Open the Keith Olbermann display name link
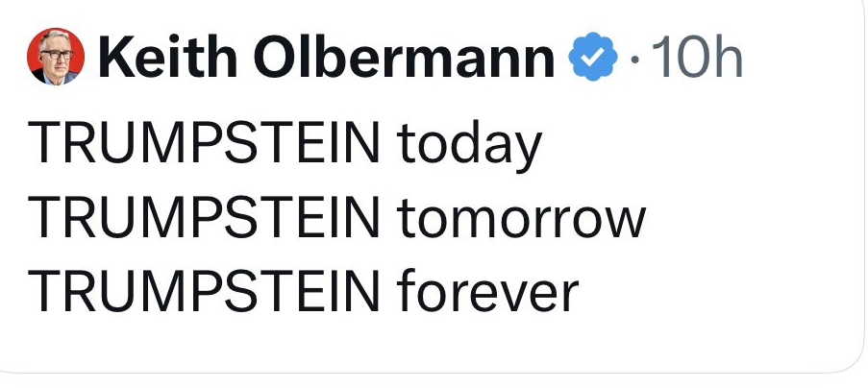This screenshot has width=868, height=388. (x=326, y=57)
